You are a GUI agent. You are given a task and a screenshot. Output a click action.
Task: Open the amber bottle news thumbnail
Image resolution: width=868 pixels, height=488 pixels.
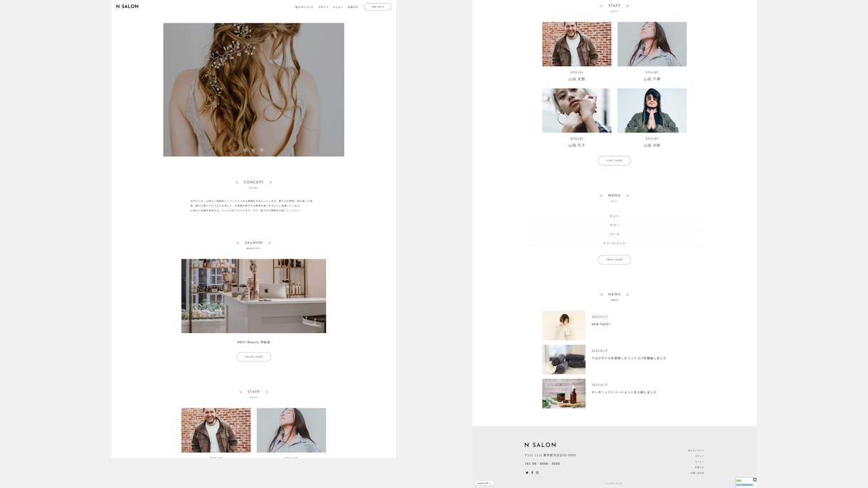tap(563, 393)
